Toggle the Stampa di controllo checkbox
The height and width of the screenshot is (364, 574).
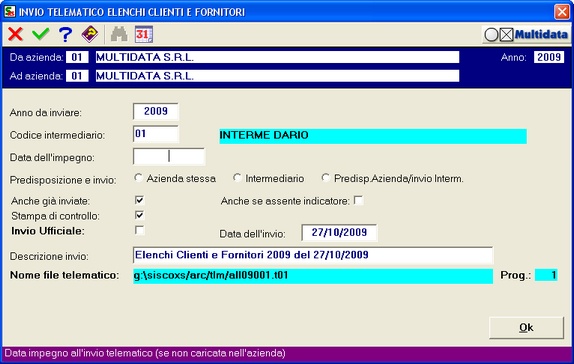coord(139,215)
